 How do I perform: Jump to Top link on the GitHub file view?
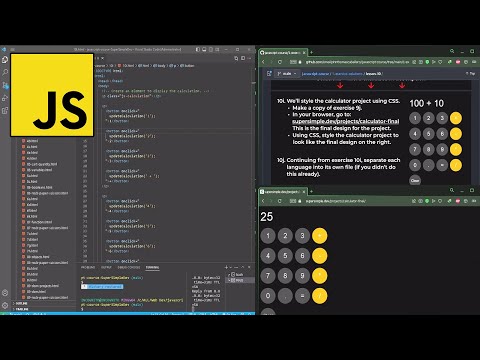click(x=471, y=74)
